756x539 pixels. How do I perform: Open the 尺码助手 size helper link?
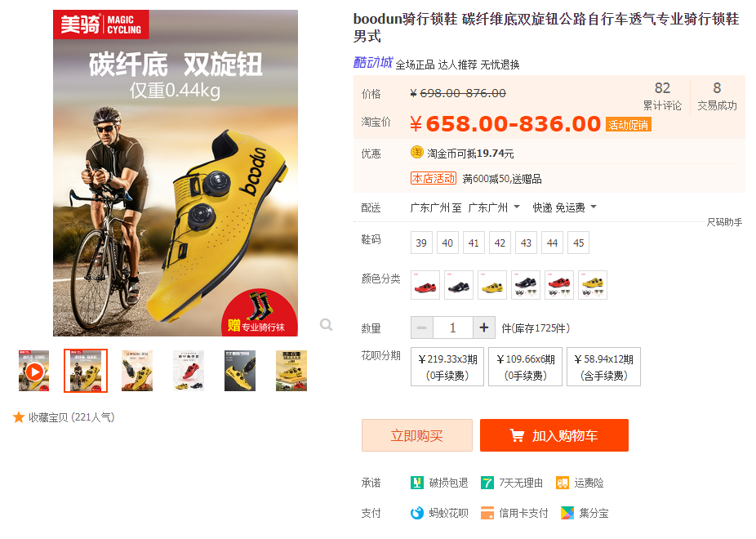(724, 222)
